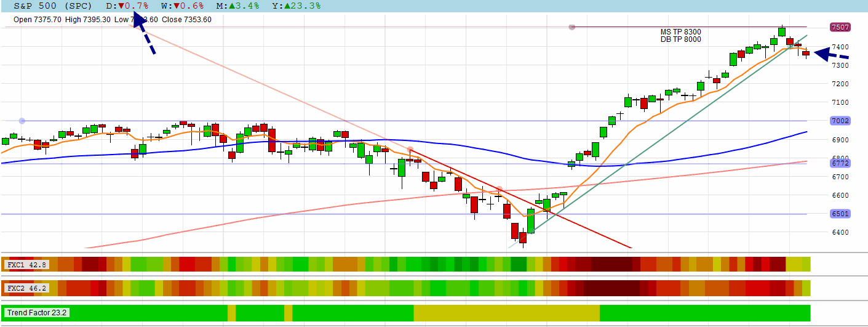
Task: Click the S&P 500 (SPC) symbol title
Action: point(53,6)
